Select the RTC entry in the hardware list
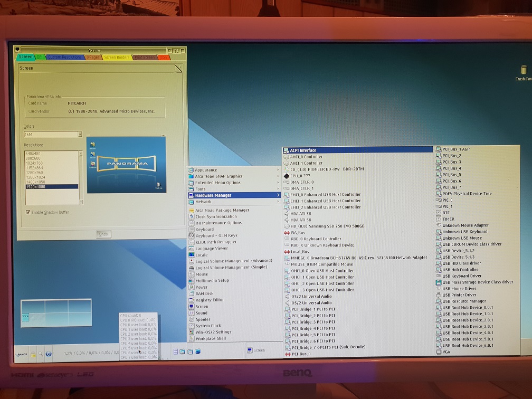The image size is (532, 399). pyautogui.click(x=477, y=213)
